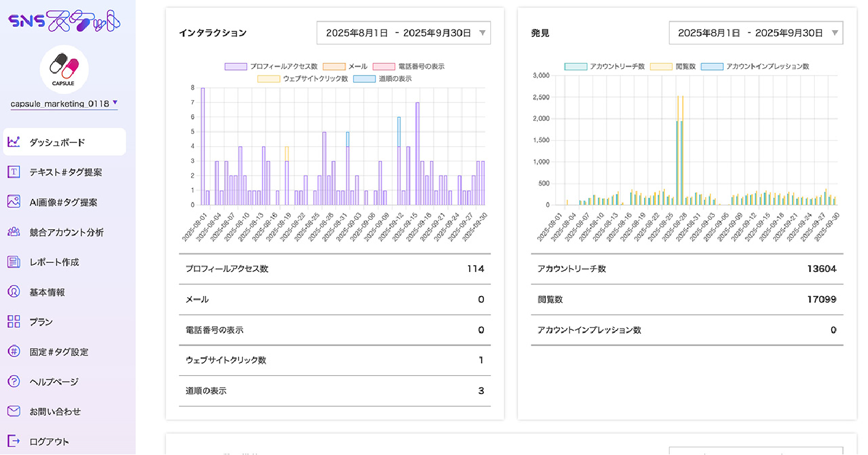Click the text hashtag suggestion icon
The image size is (868, 455).
(x=13, y=172)
